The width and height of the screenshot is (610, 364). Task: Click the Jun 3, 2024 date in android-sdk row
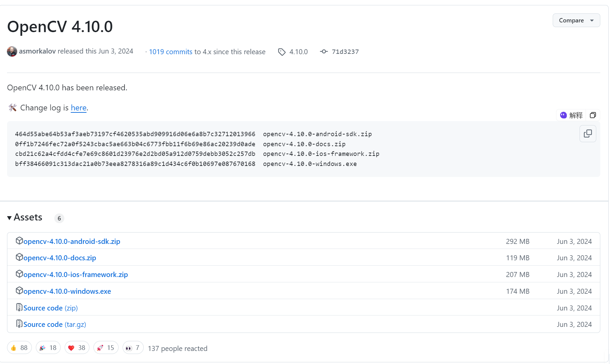[574, 242]
